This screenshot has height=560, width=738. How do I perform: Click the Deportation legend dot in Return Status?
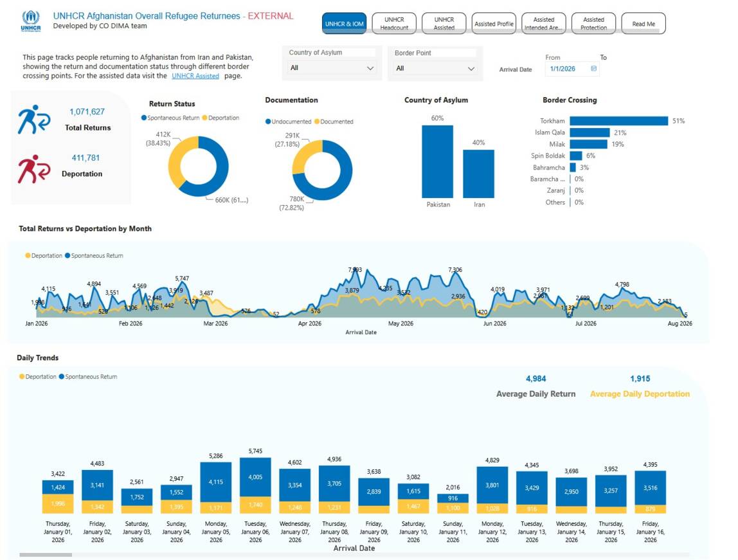tap(204, 118)
